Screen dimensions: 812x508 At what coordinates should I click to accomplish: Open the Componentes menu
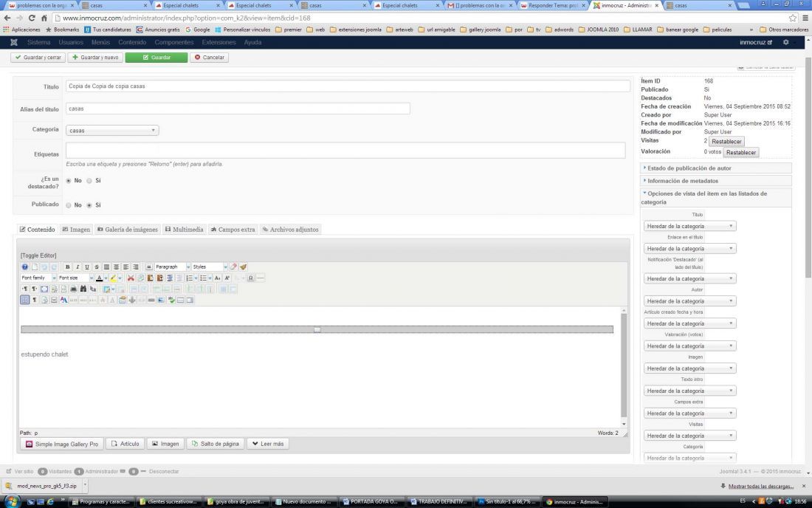(x=174, y=43)
